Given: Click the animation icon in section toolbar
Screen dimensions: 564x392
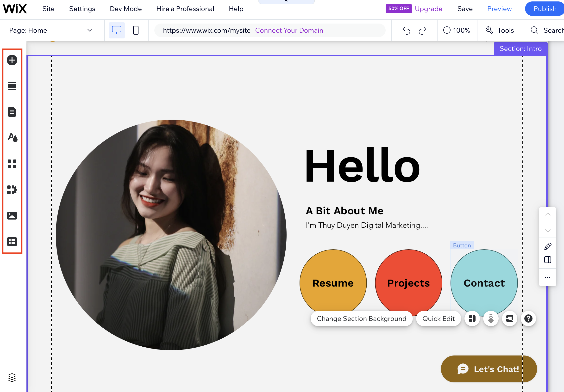Looking at the screenshot, I should (x=491, y=318).
